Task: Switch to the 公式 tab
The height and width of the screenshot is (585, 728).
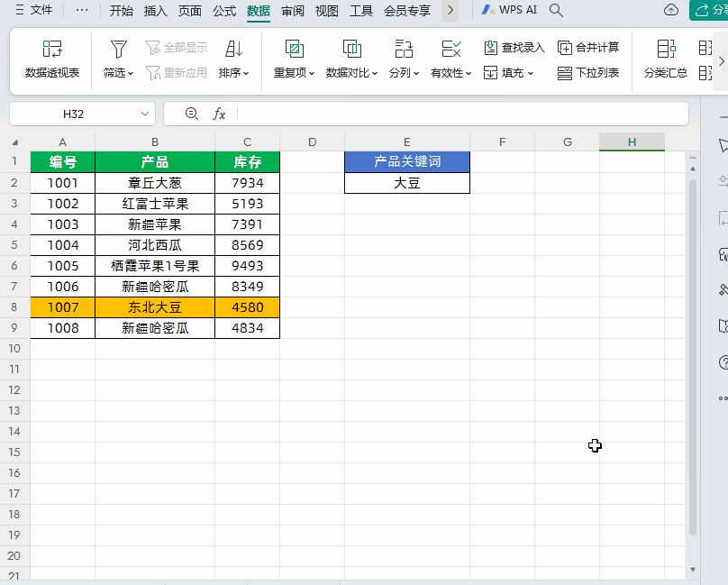Action: click(224, 11)
